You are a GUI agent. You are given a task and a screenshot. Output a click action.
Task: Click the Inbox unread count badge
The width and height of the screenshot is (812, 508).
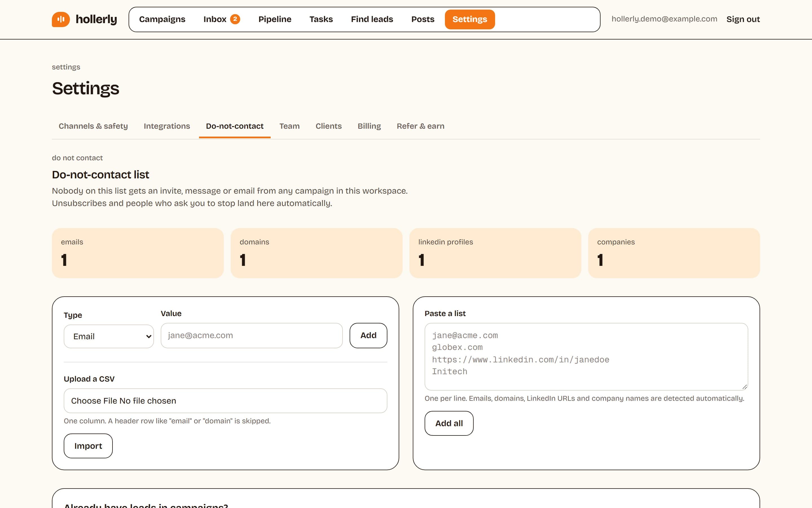pos(235,19)
